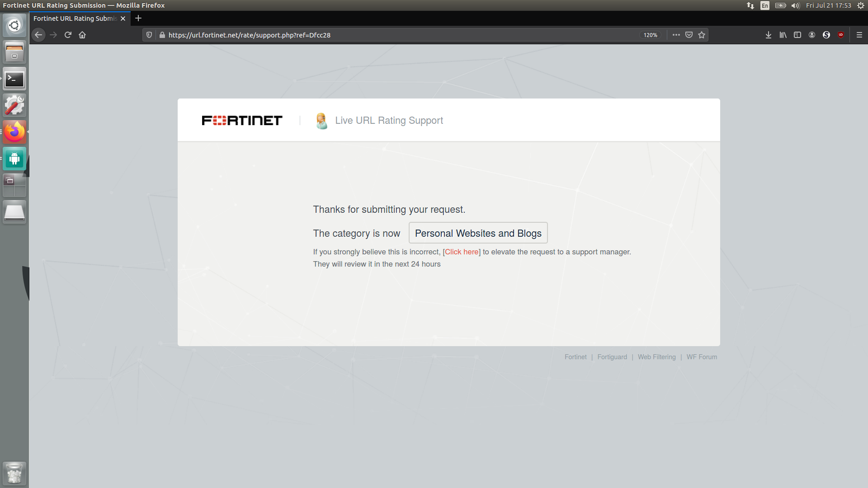Open the WF Forum footer link
This screenshot has width=868, height=488.
[x=702, y=357]
